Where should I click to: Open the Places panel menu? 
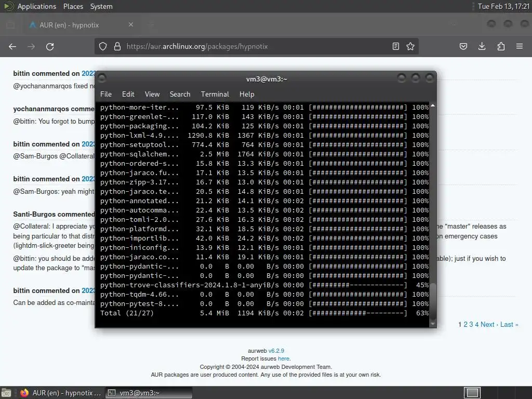73,6
